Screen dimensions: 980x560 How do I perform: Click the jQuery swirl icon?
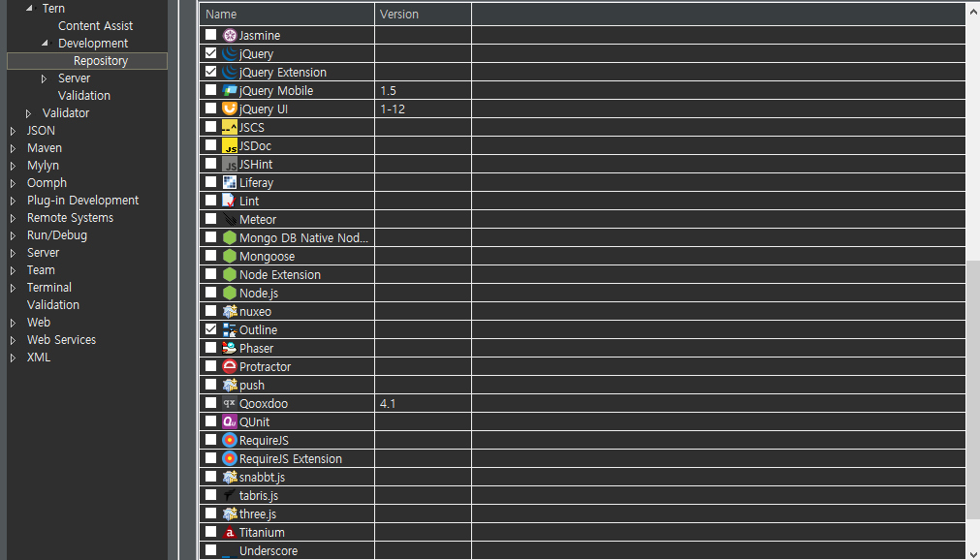pyautogui.click(x=230, y=53)
